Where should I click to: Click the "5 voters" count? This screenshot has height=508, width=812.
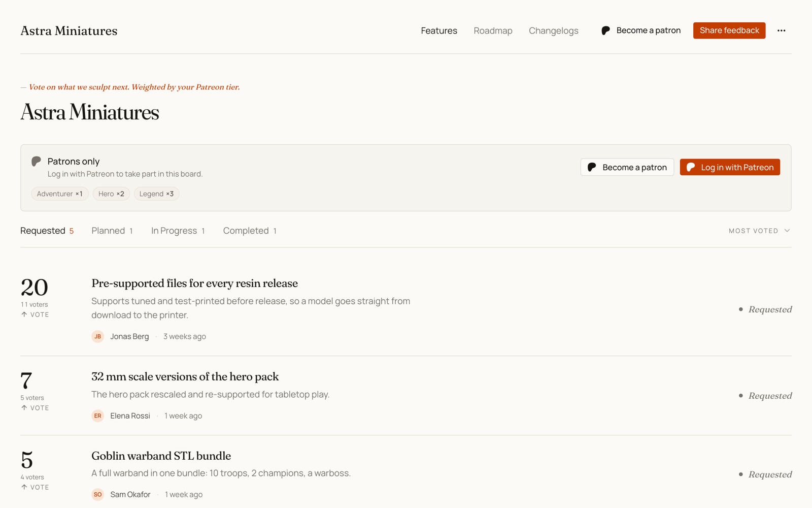pyautogui.click(x=32, y=398)
